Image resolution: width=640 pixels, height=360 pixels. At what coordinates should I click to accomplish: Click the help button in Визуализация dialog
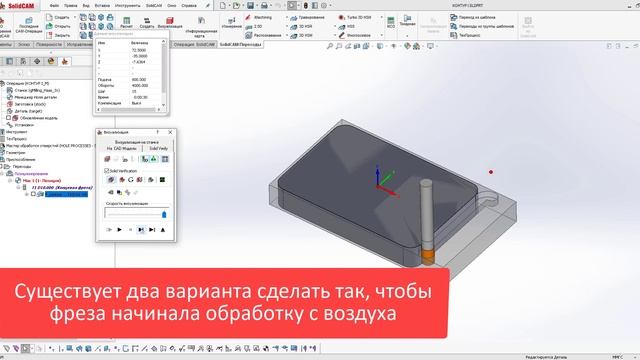click(x=158, y=132)
